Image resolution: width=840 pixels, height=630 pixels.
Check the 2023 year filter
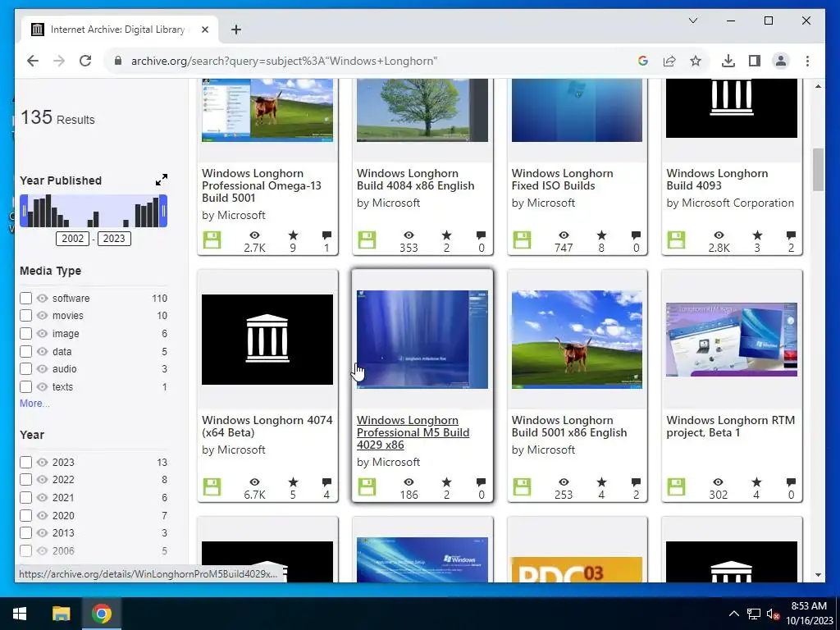[25, 463]
